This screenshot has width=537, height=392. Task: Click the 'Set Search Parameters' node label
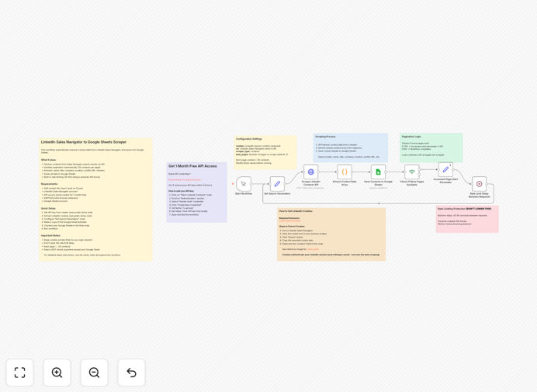(277, 193)
